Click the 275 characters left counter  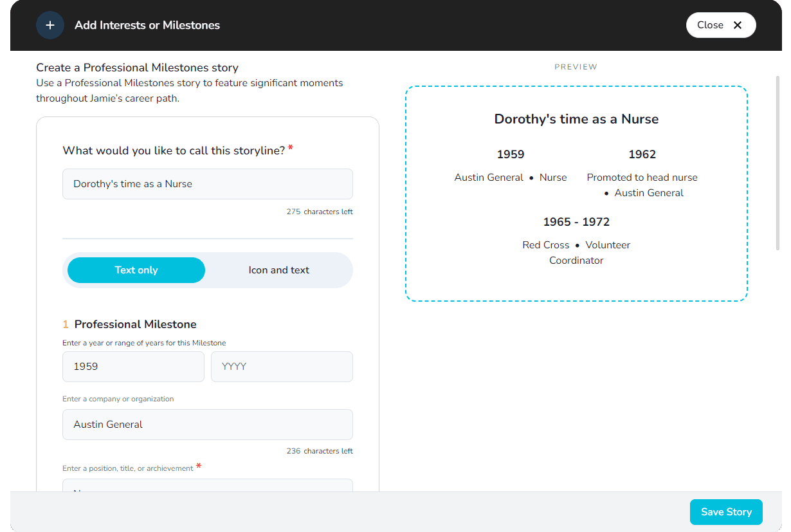coord(320,212)
